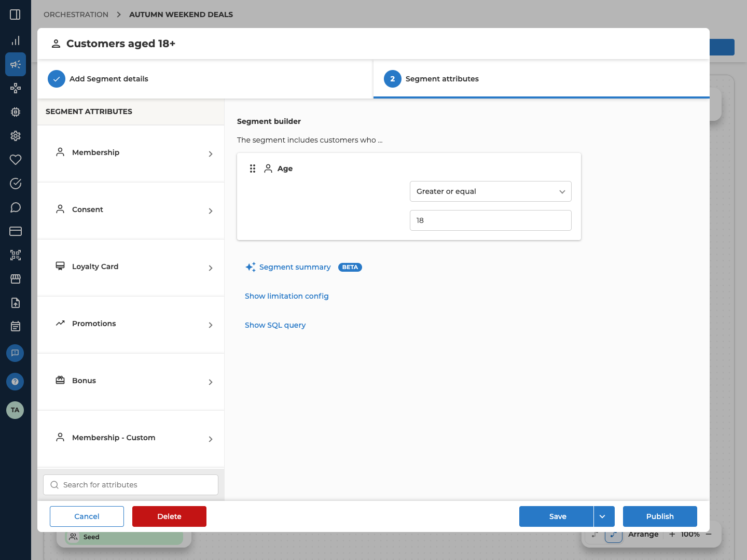The image size is (747, 560).
Task: Open the analytics bar chart icon
Action: point(16,40)
